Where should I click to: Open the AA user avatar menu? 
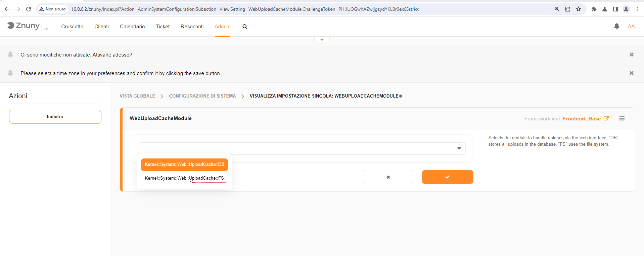[x=631, y=27]
